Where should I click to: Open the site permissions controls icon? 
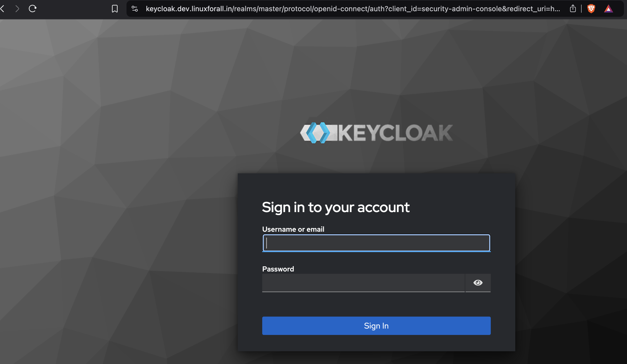click(x=134, y=8)
